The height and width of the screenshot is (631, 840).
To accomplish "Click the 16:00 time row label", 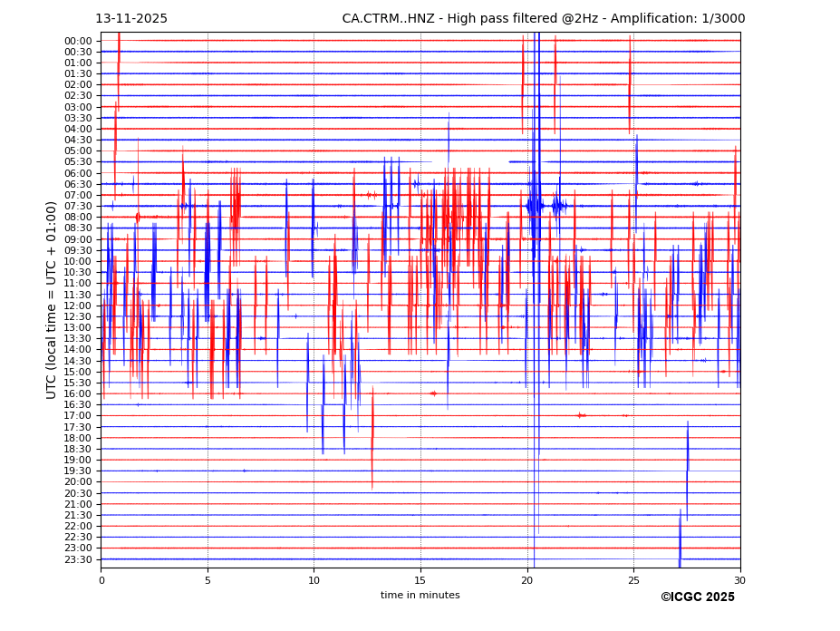I will [x=78, y=393].
